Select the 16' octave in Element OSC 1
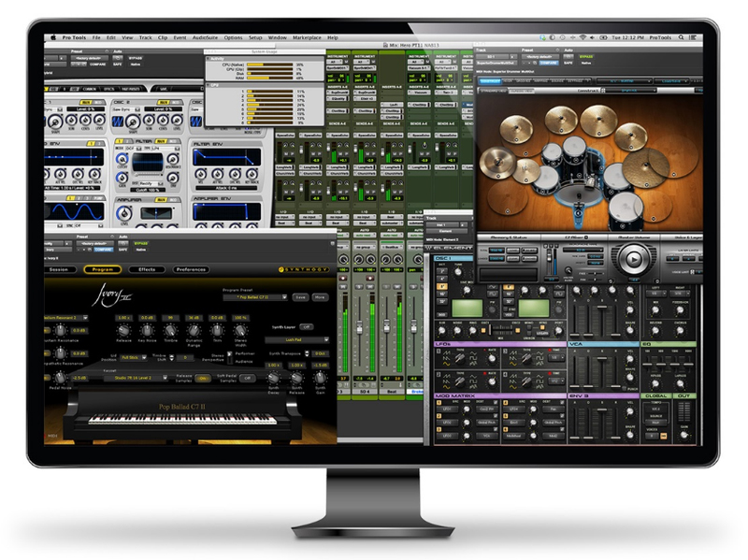Viewport: 748px width, 560px height. point(442,294)
